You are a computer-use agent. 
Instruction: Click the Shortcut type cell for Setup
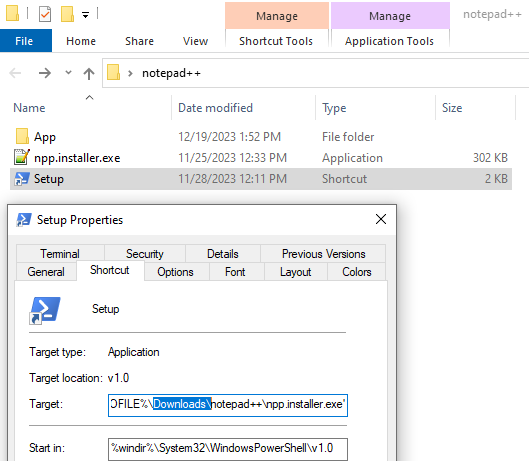344,179
